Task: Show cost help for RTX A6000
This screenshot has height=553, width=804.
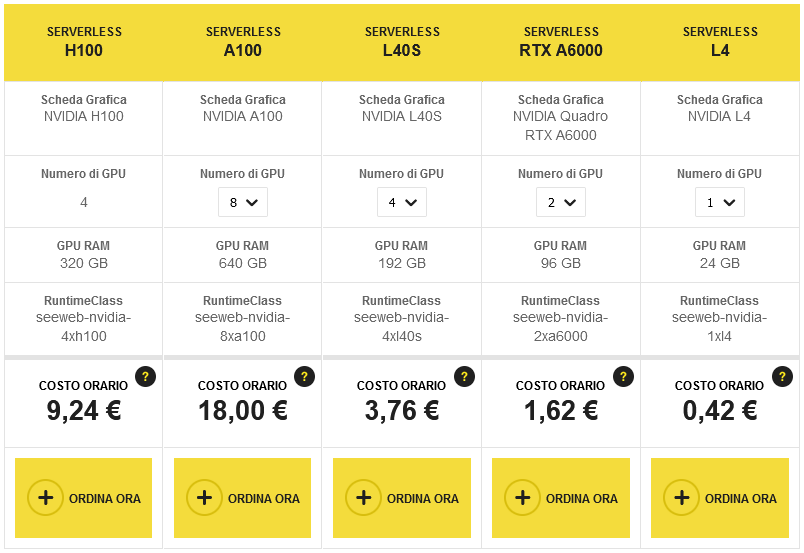Action: tap(623, 377)
